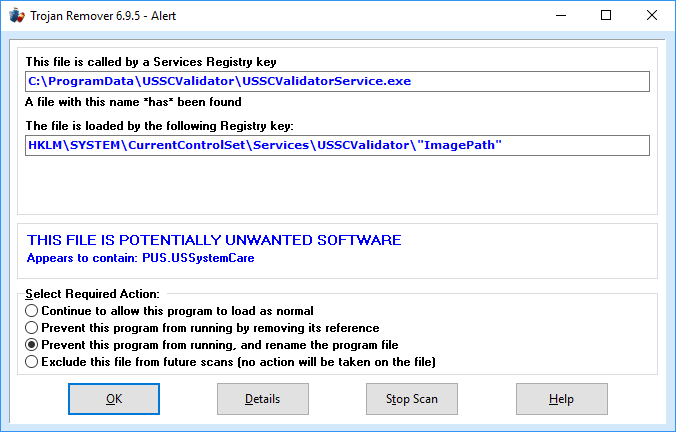Click the Trojan Remover title bar icon

[17, 16]
